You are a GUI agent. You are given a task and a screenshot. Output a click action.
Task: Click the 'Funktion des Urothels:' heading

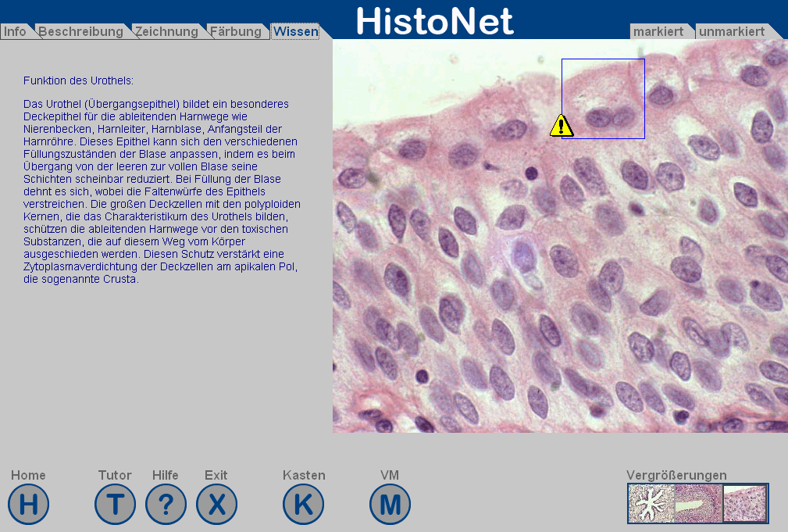point(78,80)
